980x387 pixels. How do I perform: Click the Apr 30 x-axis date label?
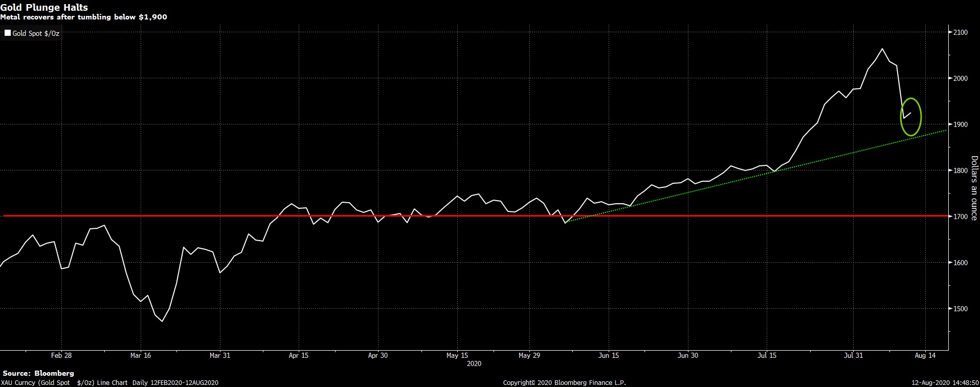pos(378,355)
